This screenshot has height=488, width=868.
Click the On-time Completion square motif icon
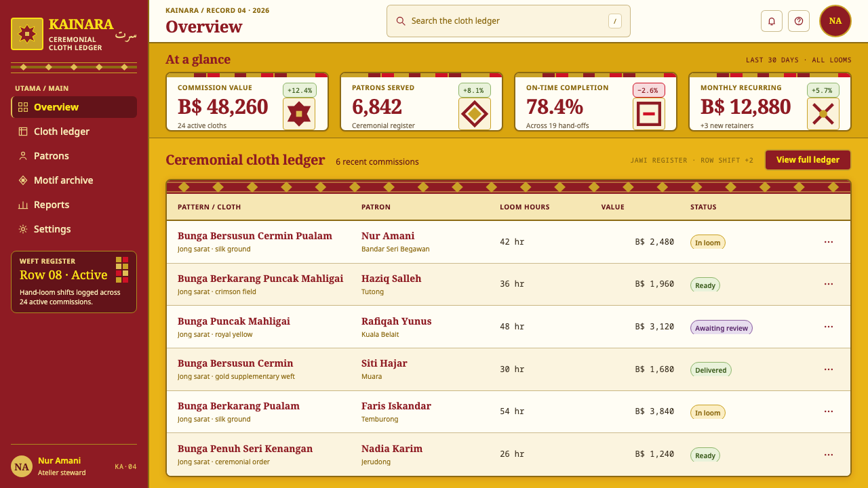click(649, 114)
